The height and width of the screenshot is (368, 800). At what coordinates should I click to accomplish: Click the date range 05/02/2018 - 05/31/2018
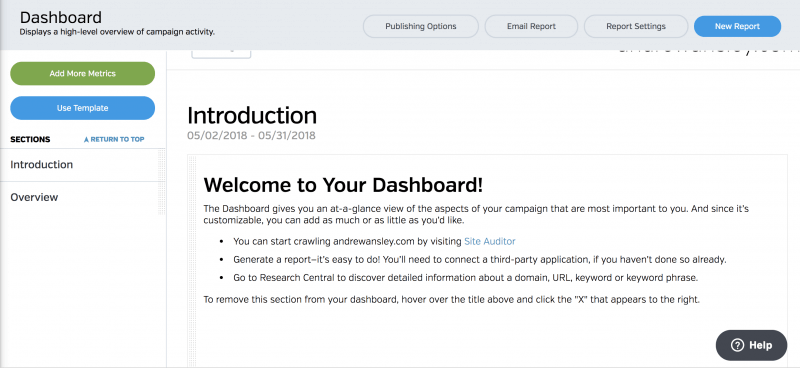[x=251, y=136]
